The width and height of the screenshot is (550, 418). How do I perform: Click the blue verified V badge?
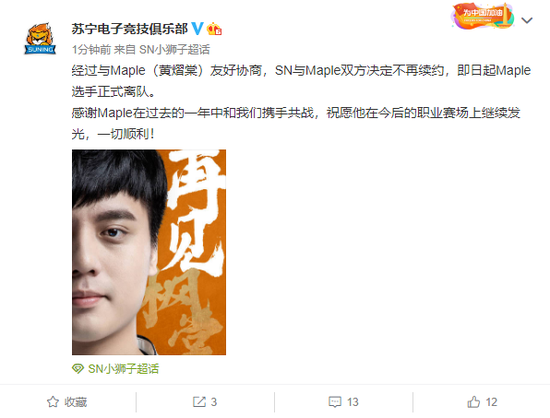[197, 29]
